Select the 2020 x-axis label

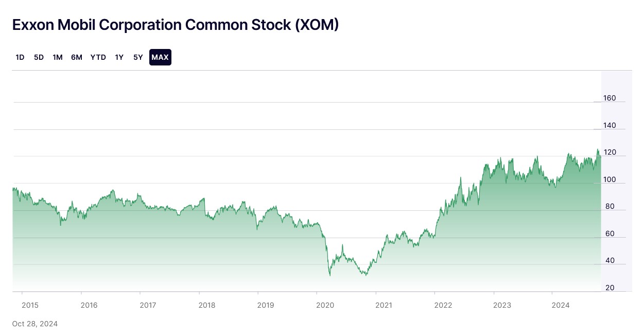tap(324, 305)
